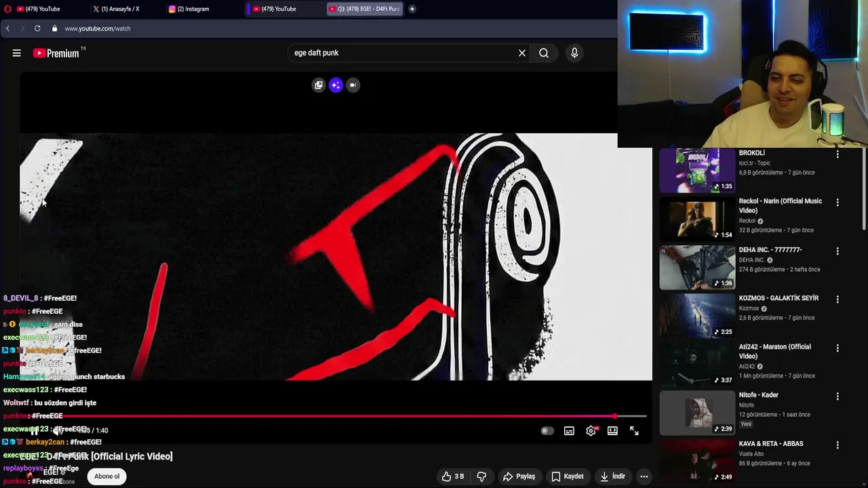Click the Opera browser logo menu
The height and width of the screenshot is (488, 868).
[7, 9]
